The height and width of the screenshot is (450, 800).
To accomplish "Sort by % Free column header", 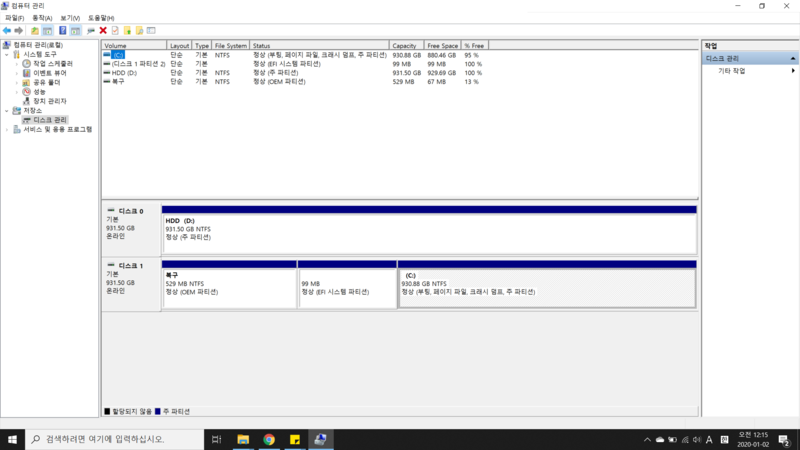I will (x=474, y=45).
